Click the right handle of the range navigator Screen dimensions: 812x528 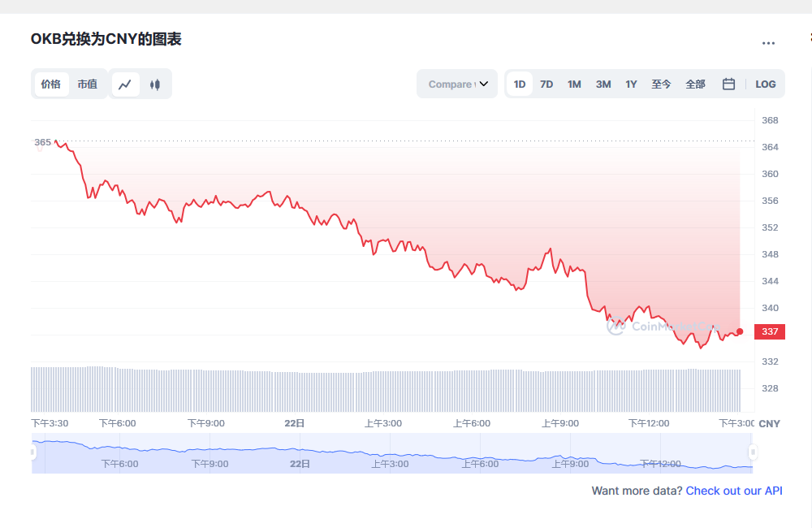(x=753, y=452)
